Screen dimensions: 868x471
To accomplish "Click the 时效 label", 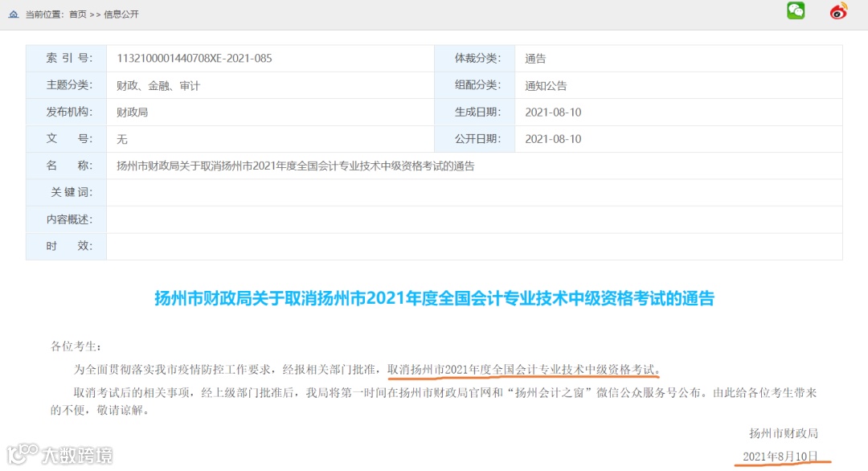I will pos(69,246).
